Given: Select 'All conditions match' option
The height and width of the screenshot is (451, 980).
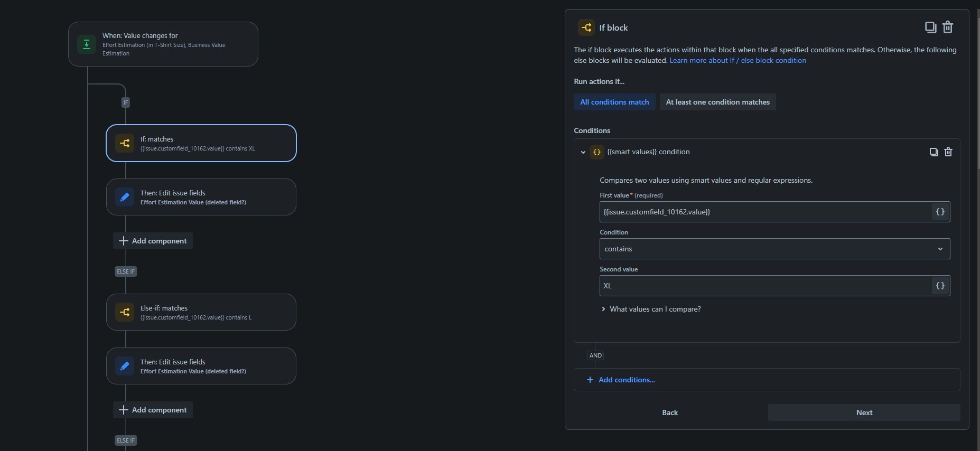Looking at the screenshot, I should pos(614,102).
